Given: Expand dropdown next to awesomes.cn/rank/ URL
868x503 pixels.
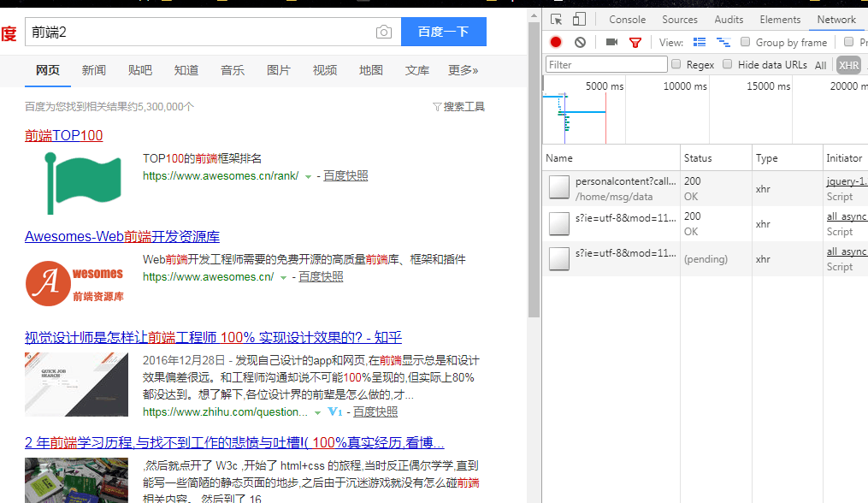Looking at the screenshot, I should (309, 177).
